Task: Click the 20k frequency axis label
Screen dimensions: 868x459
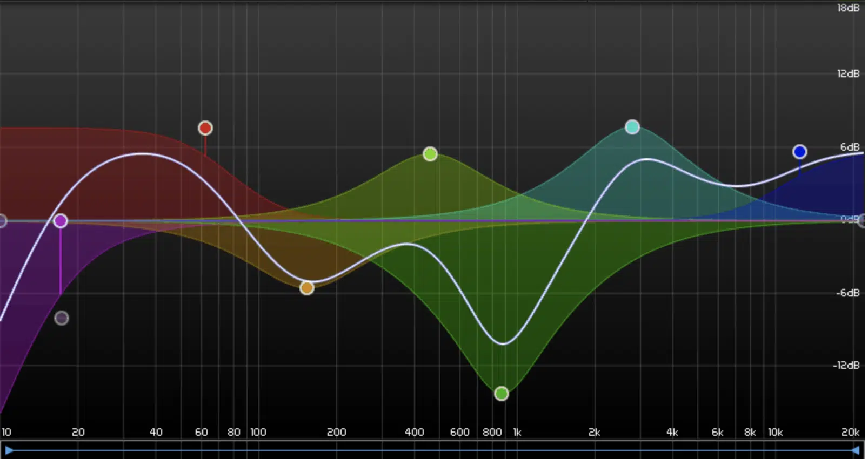Action: [x=850, y=433]
